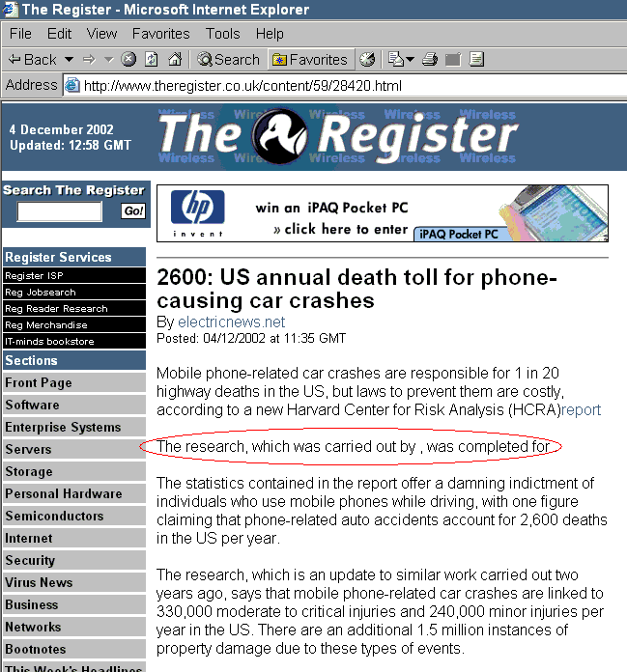The width and height of the screenshot is (627, 672).
Task: Open the Tools menu
Action: (x=222, y=34)
